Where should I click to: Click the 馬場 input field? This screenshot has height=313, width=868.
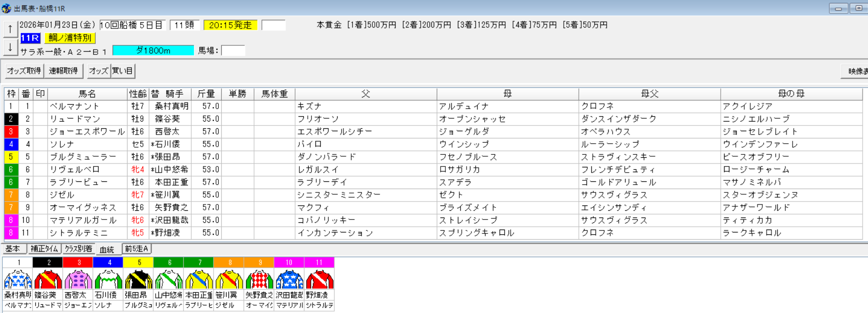(x=233, y=50)
